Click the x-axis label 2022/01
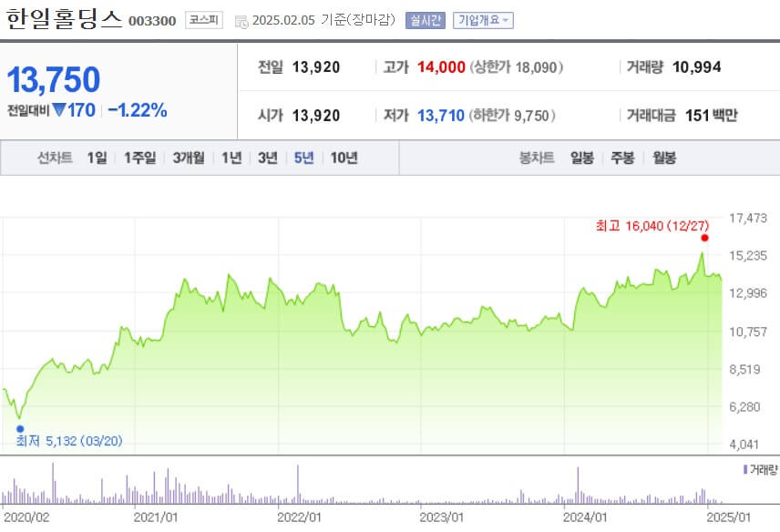The image size is (780, 532). tap(299, 517)
